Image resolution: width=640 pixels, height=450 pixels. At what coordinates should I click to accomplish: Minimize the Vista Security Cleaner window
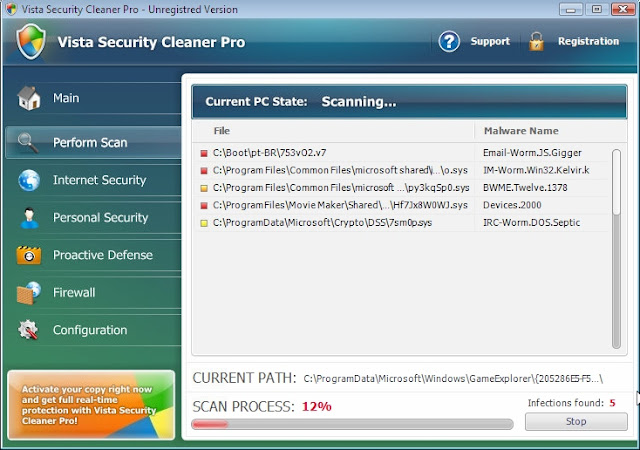coord(571,9)
